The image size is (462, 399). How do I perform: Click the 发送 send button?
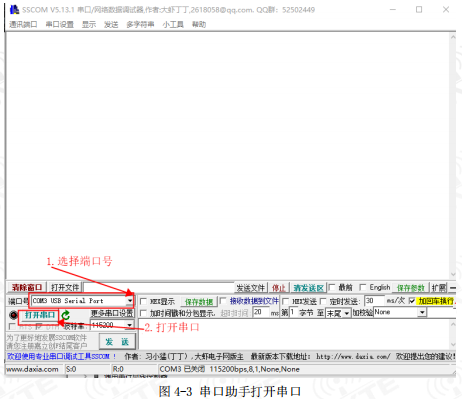[x=117, y=342]
